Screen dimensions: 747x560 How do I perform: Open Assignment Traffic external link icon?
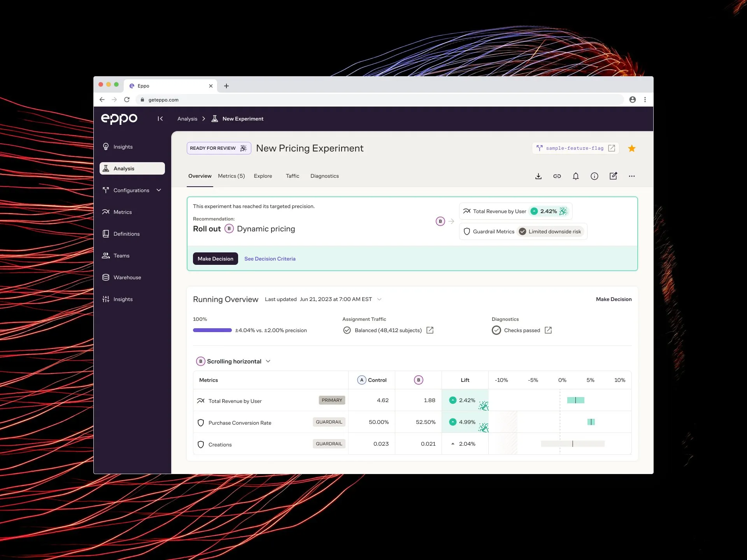(x=430, y=330)
